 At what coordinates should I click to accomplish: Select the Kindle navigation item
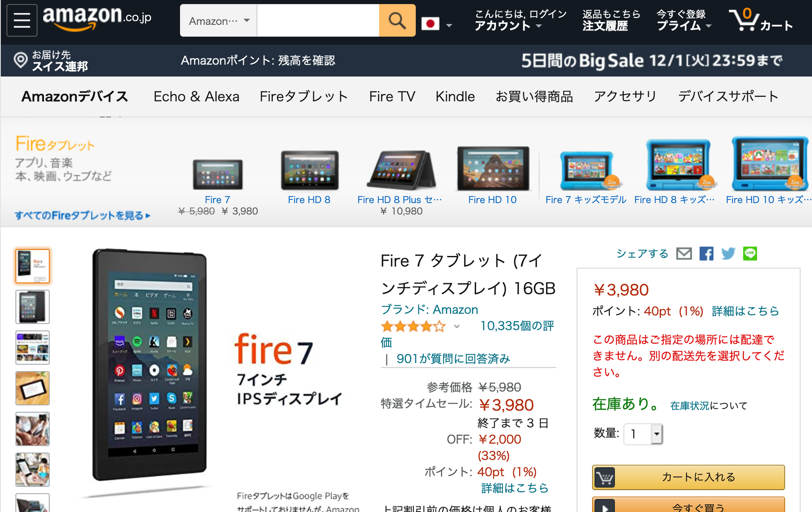[455, 96]
